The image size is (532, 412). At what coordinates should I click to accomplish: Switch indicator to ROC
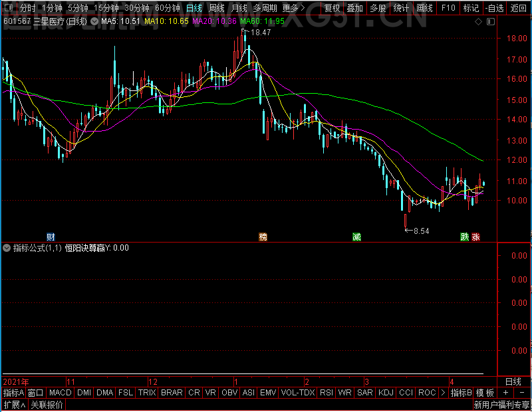427,393
